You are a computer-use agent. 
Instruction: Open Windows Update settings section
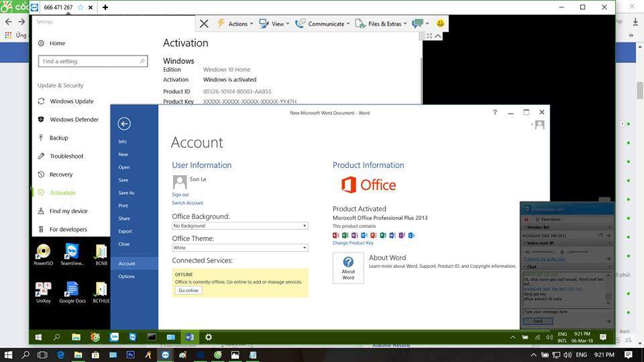tap(71, 101)
